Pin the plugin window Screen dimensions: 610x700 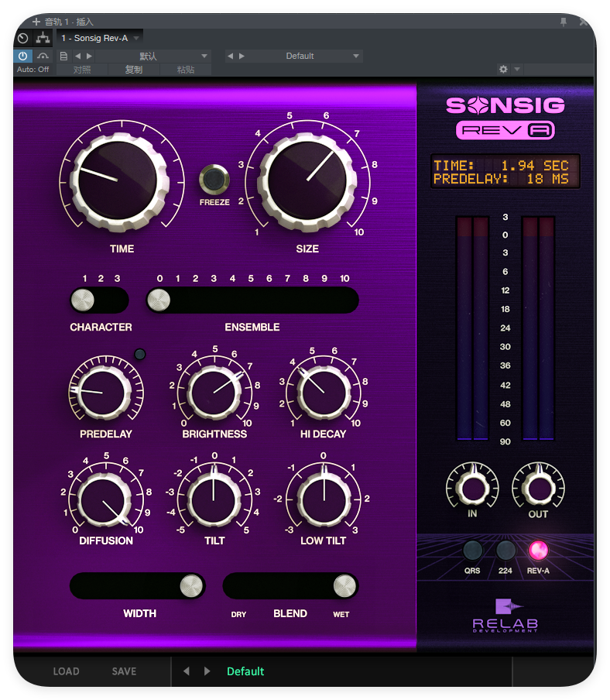click(x=564, y=21)
